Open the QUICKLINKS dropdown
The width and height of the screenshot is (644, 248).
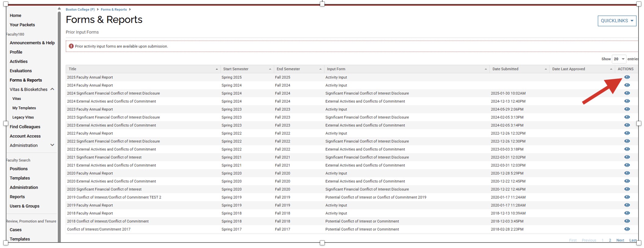click(617, 21)
